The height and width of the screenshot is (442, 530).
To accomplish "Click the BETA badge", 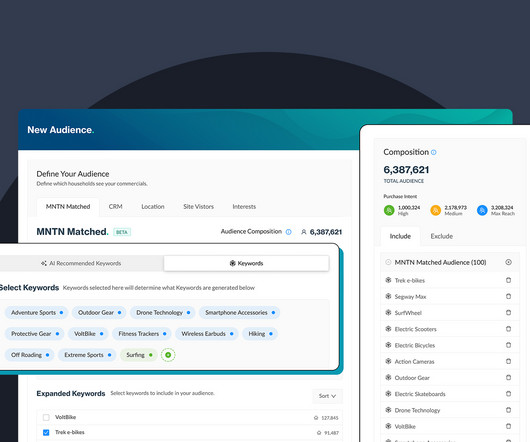I will [122, 232].
